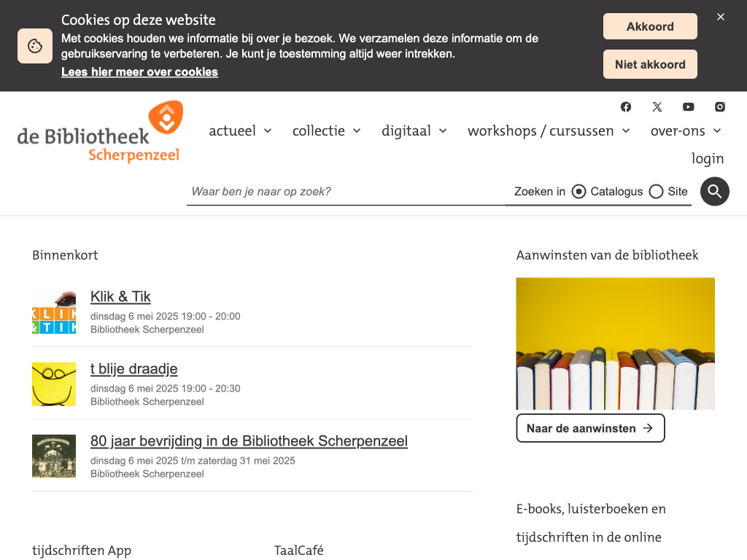
Task: Open the X (Twitter) social icon
Action: 657,107
